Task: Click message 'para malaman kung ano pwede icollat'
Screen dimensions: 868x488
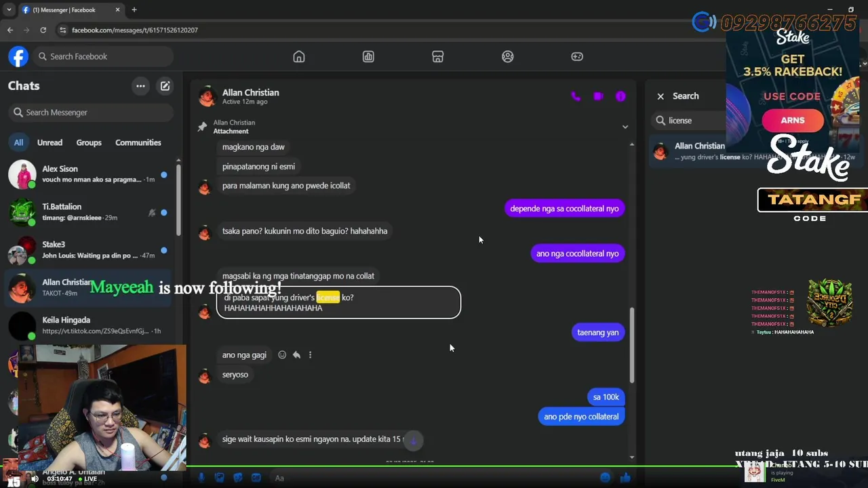Action: pyautogui.click(x=286, y=186)
